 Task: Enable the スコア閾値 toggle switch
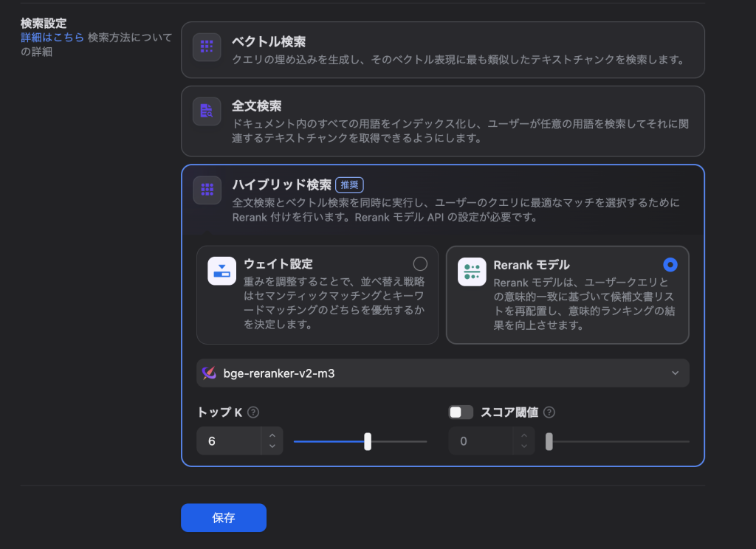point(461,412)
